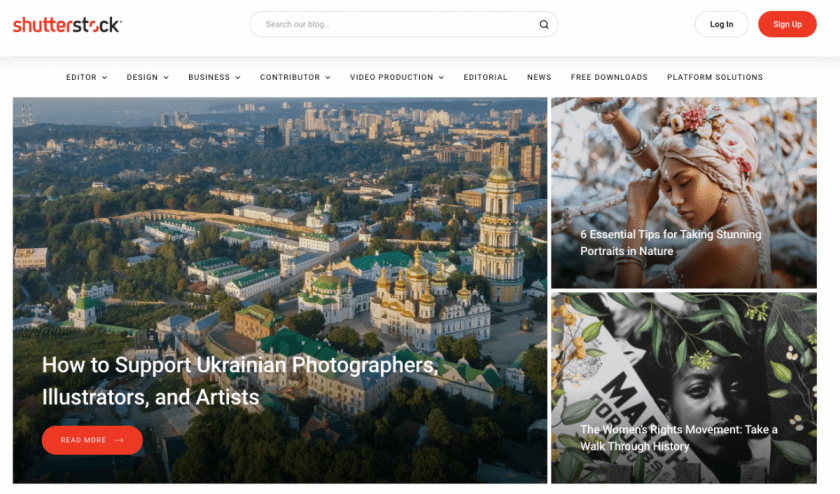Open the Video Production menu

(392, 77)
